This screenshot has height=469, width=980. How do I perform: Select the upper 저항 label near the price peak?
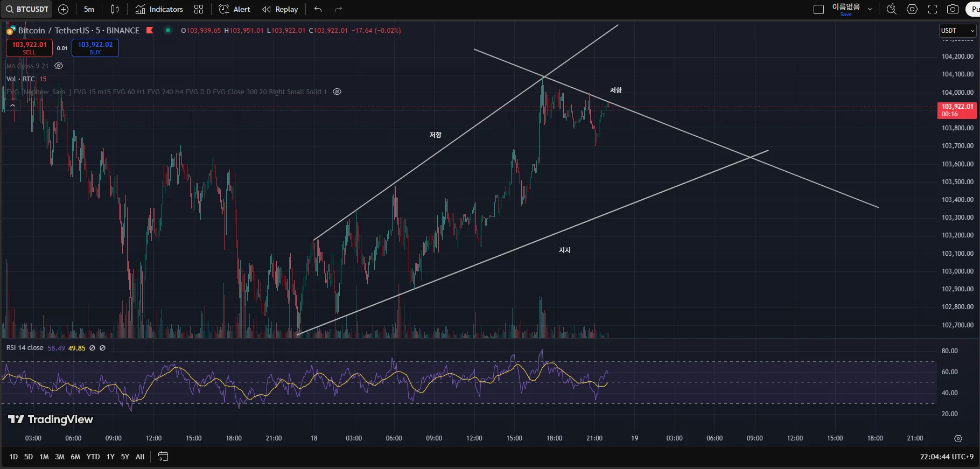pos(616,90)
